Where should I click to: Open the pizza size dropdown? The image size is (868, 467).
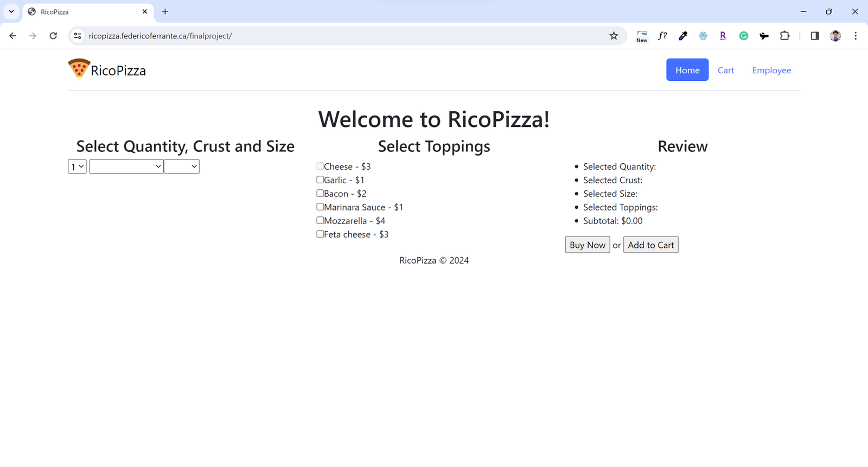[181, 167]
